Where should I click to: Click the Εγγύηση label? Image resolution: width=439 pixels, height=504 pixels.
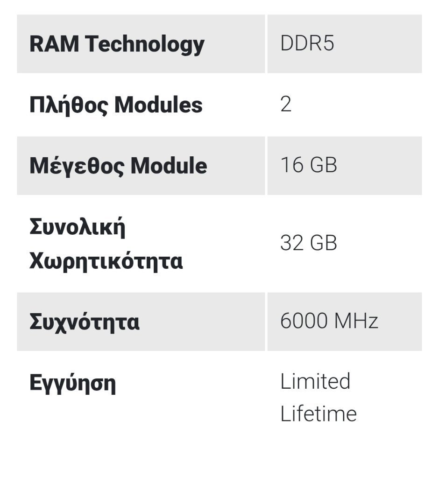click(x=73, y=384)
